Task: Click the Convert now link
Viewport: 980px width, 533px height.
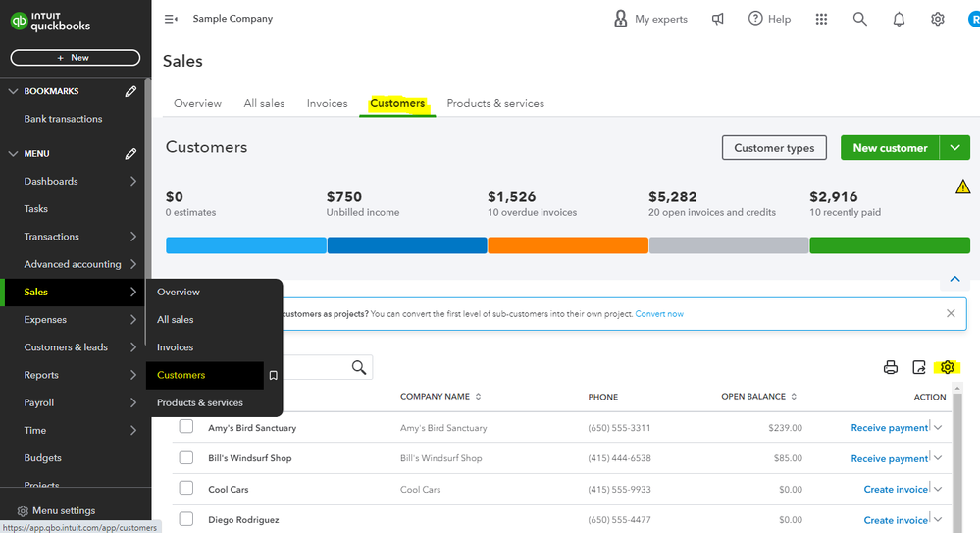Action: pyautogui.click(x=659, y=314)
